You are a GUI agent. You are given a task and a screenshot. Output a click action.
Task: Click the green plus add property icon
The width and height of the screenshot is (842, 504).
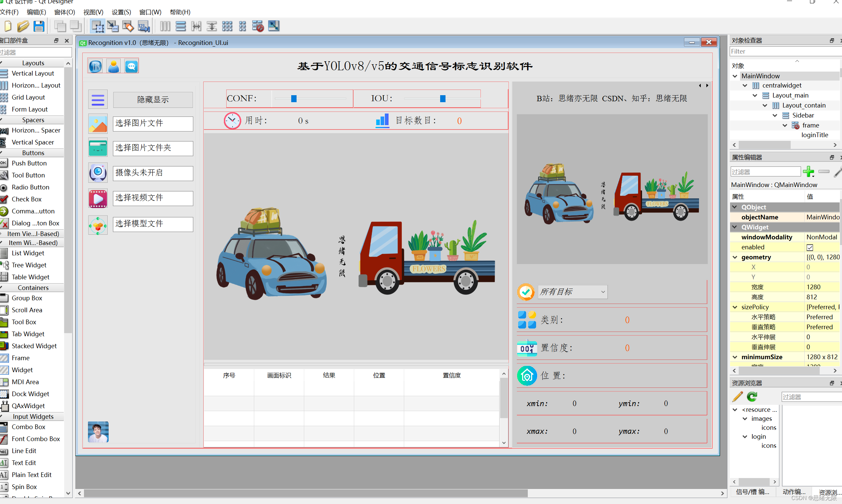pyautogui.click(x=808, y=171)
